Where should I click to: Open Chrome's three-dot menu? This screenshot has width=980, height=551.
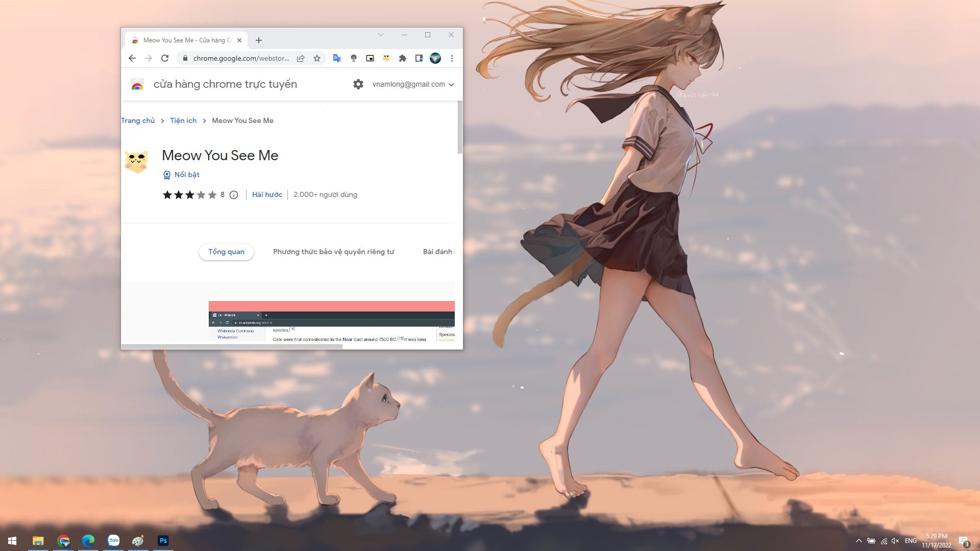pyautogui.click(x=452, y=58)
